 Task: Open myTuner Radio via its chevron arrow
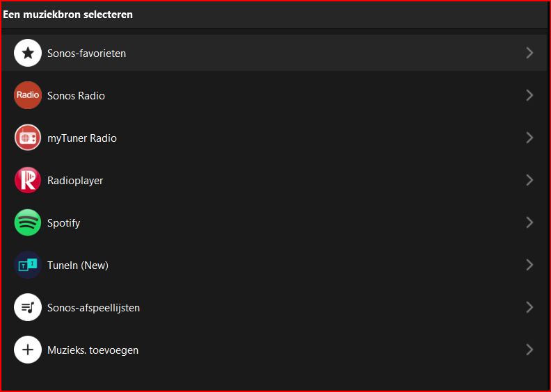point(529,138)
